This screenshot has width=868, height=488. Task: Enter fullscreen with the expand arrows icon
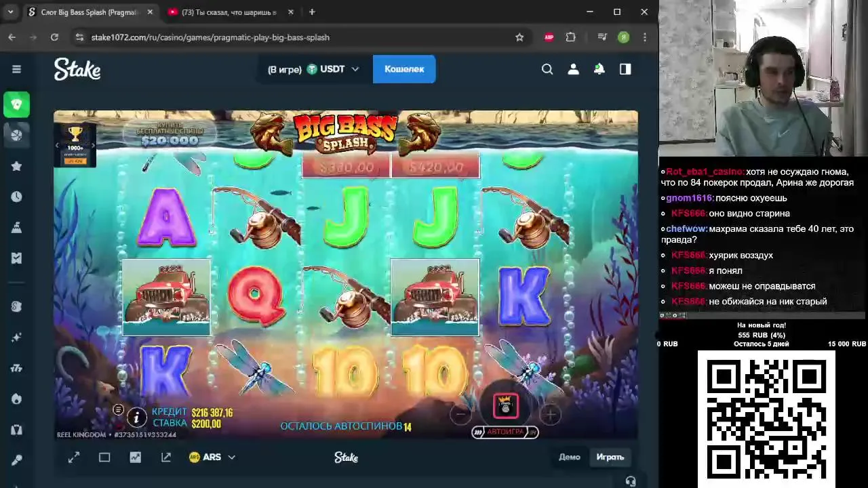coord(74,457)
